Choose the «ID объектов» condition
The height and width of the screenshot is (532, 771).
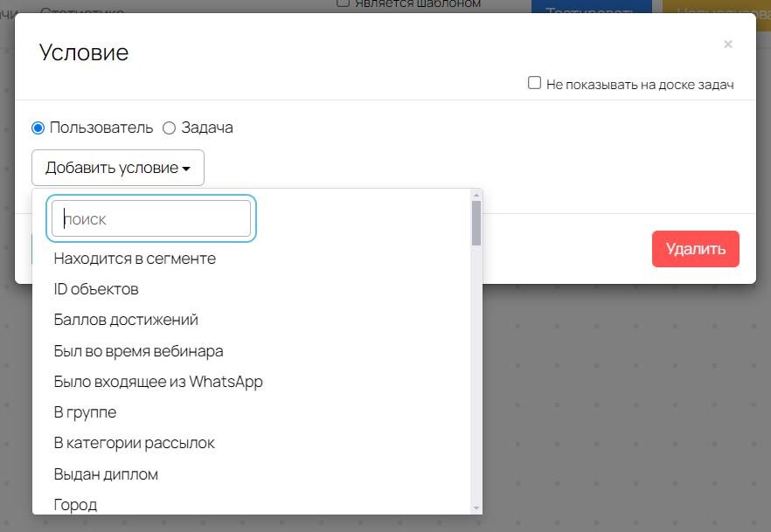[96, 288]
